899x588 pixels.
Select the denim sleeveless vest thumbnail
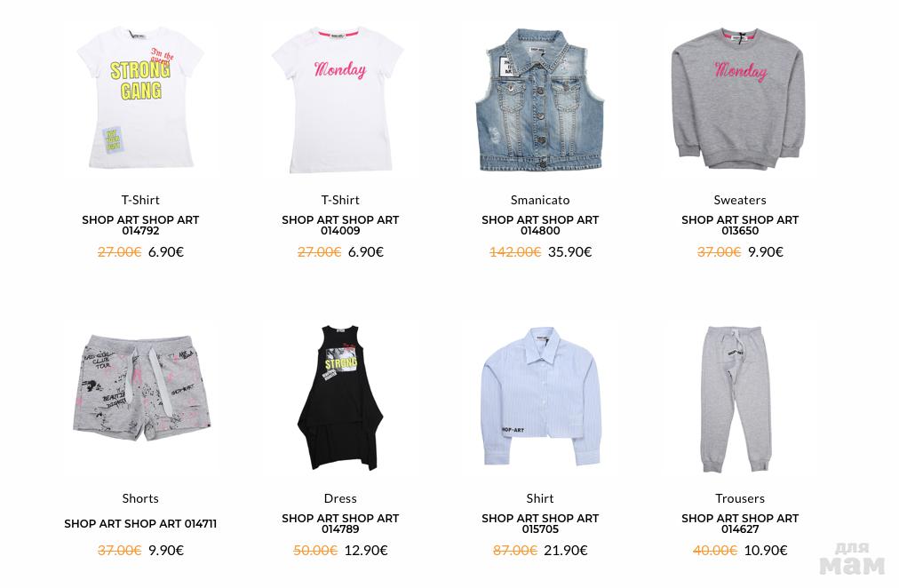[539, 99]
